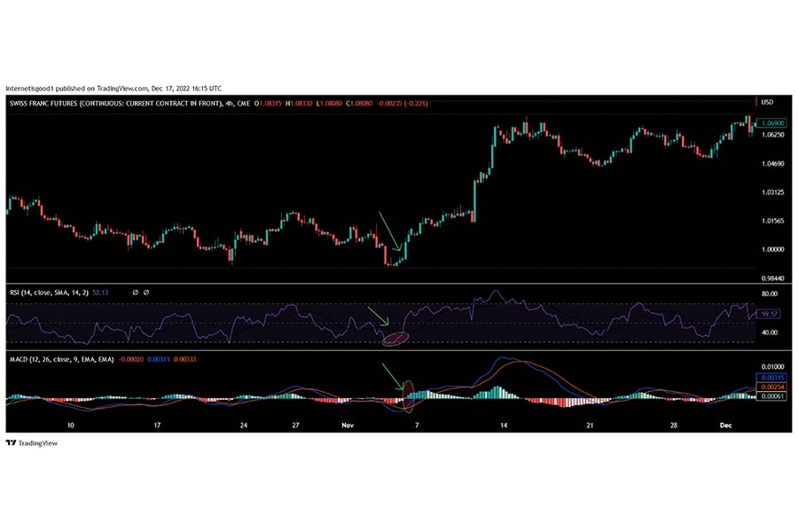Select the 4h interval label
The width and height of the screenshot is (798, 532).
coord(230,104)
